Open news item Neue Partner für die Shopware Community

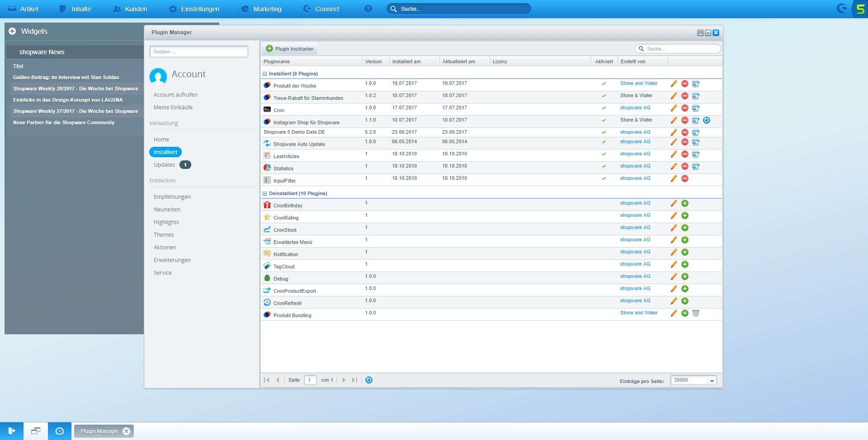64,122
